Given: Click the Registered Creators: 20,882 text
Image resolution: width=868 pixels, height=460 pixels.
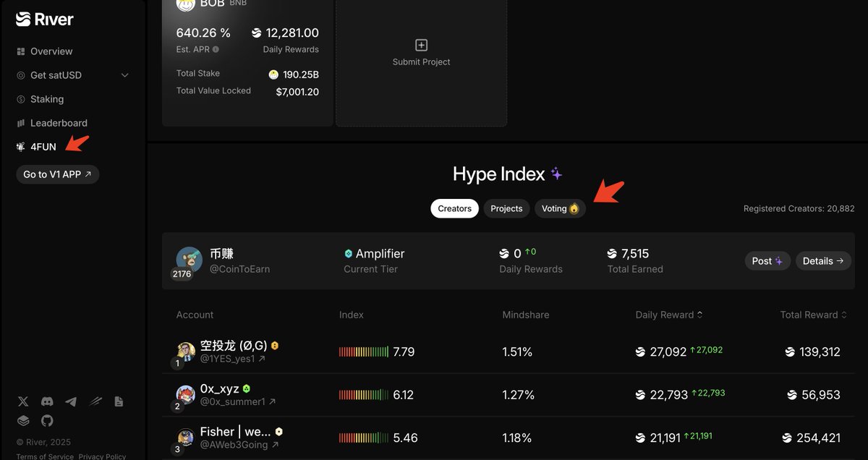Looking at the screenshot, I should point(799,209).
